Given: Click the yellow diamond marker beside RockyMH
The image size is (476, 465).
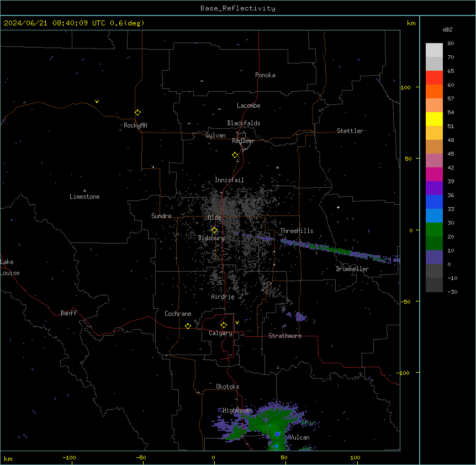Looking at the screenshot, I should tap(138, 113).
